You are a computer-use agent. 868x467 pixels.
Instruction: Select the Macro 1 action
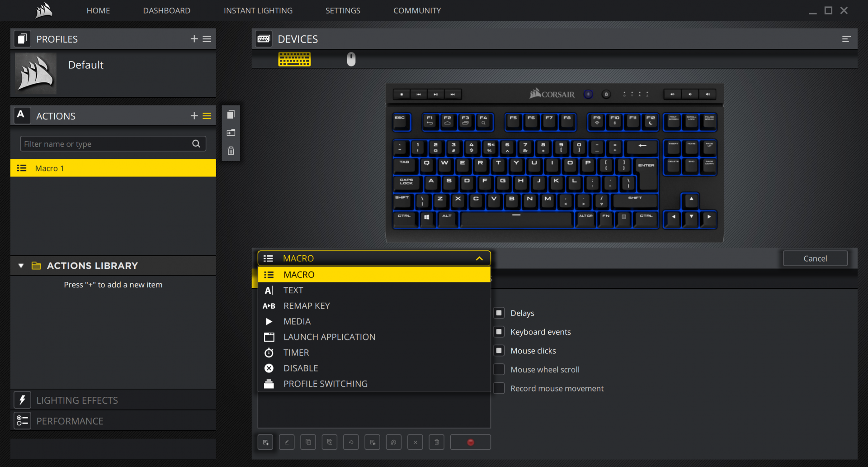[x=113, y=168]
